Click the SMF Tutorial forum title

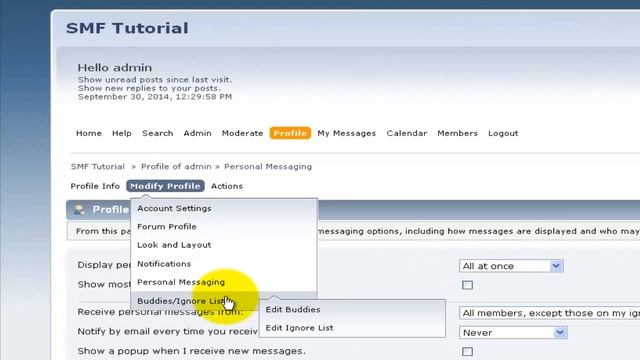click(x=127, y=28)
